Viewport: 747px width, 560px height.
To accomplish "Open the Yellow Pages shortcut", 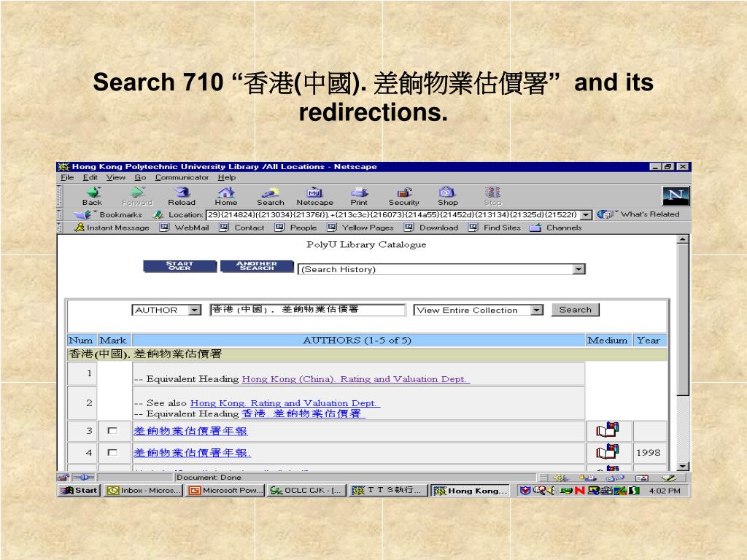I will (360, 227).
